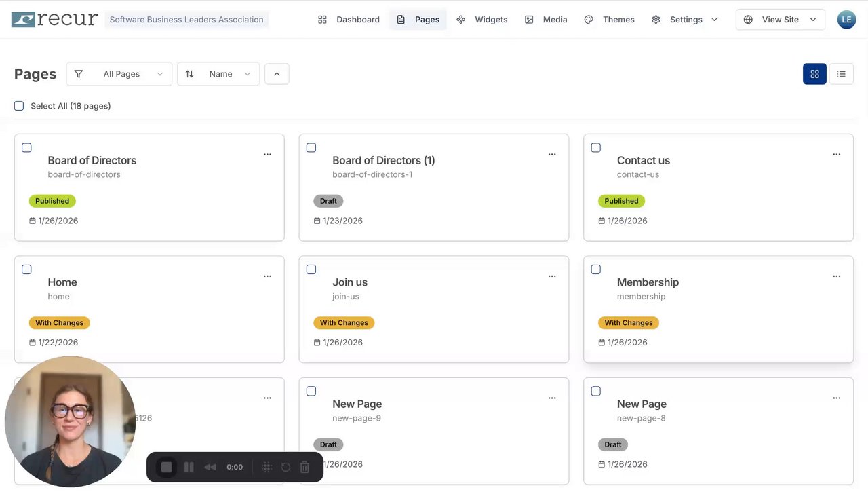Screen dimensions: 868x492
Task: Click the With Changes badge on Membership
Action: click(629, 323)
